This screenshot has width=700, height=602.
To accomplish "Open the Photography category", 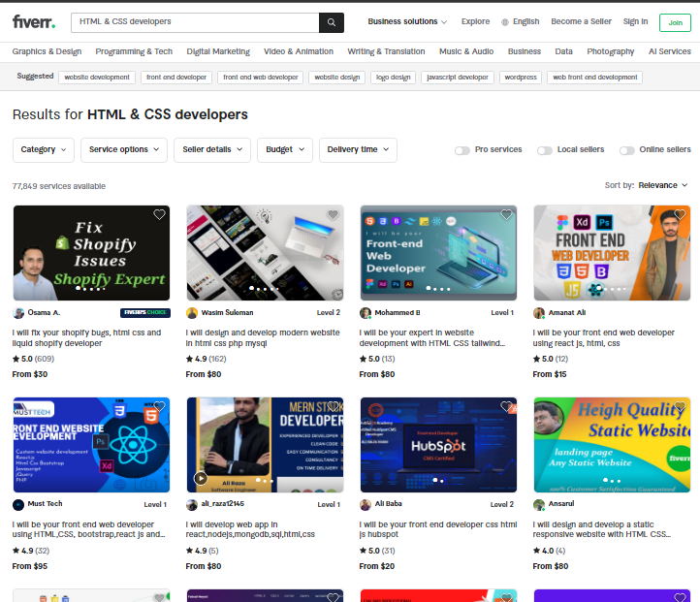I will pyautogui.click(x=610, y=51).
